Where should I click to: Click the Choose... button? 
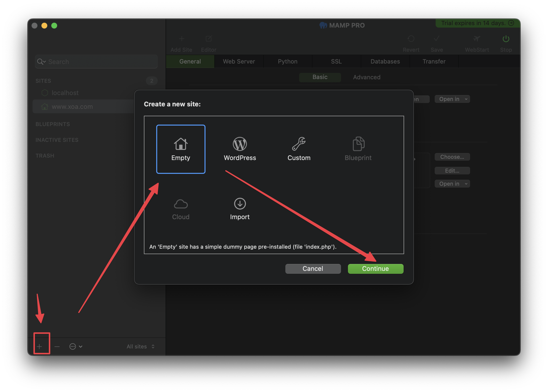point(452,157)
